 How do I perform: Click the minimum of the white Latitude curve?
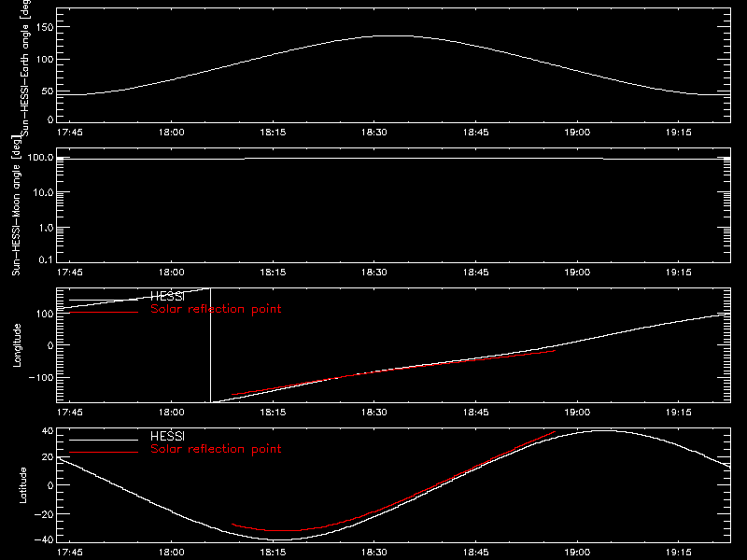(281, 540)
